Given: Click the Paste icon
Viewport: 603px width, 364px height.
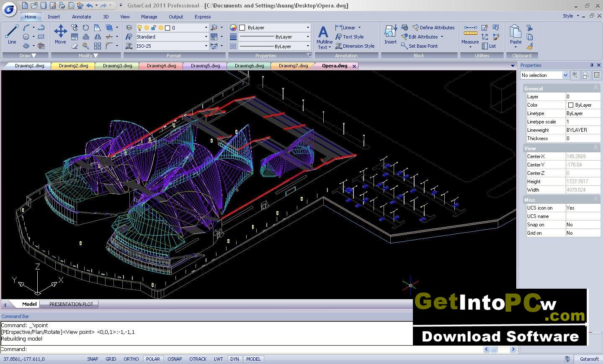Looking at the screenshot, I should tap(515, 34).
